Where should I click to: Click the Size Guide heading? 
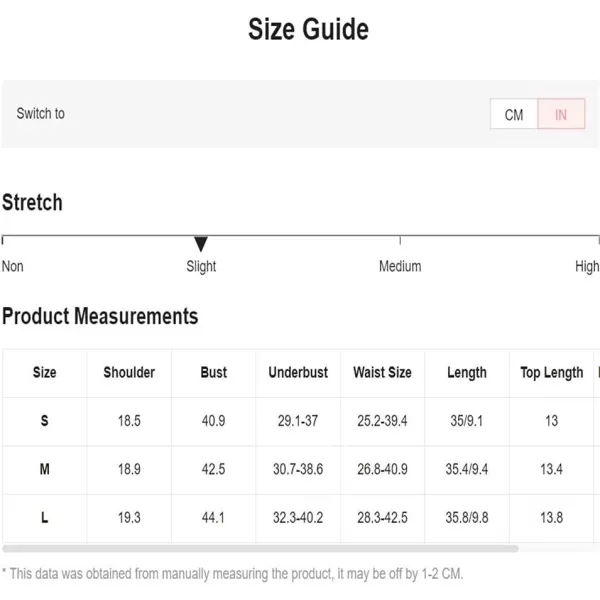308,29
